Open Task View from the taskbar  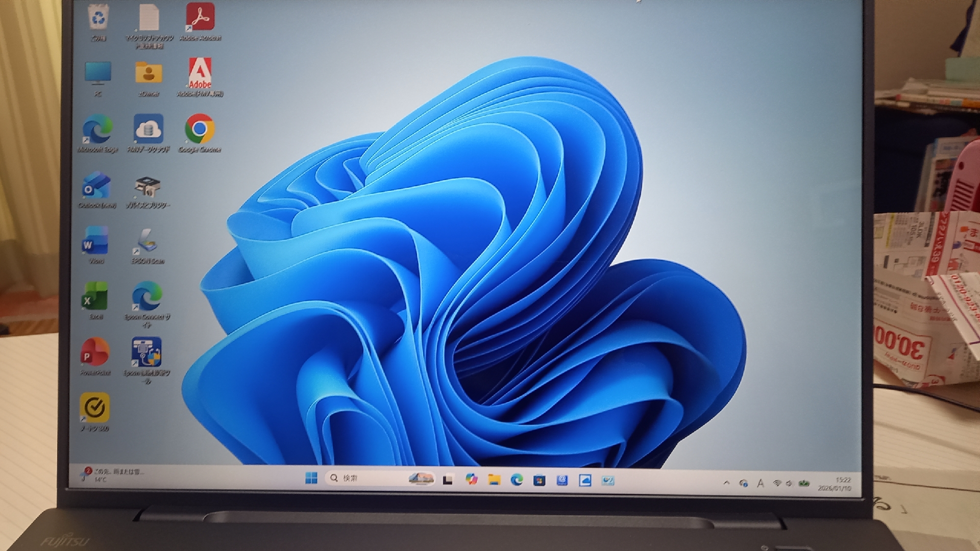448,479
